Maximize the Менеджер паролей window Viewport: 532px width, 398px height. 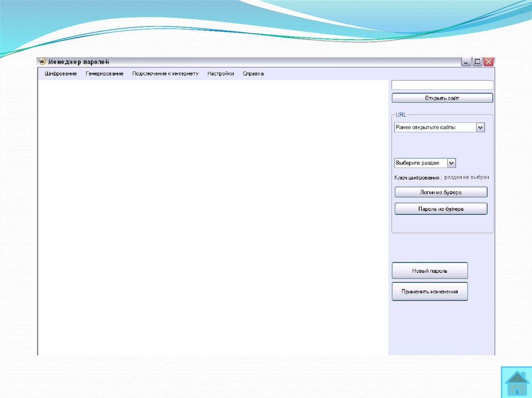tap(477, 62)
